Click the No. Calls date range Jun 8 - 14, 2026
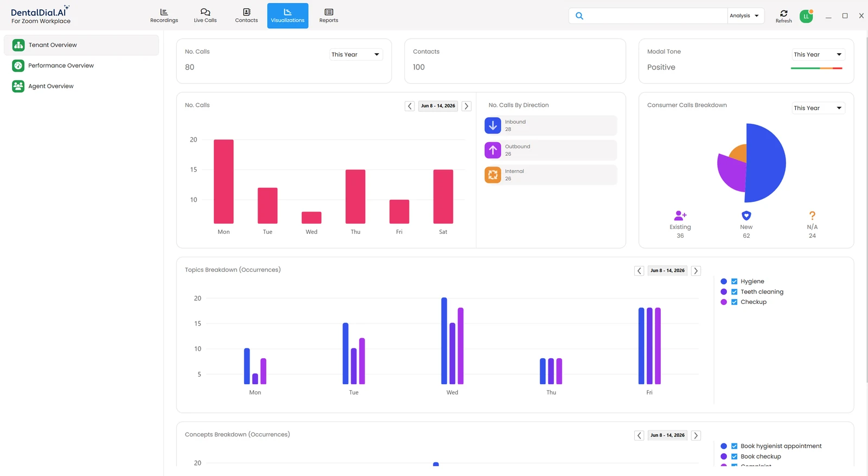 point(438,106)
